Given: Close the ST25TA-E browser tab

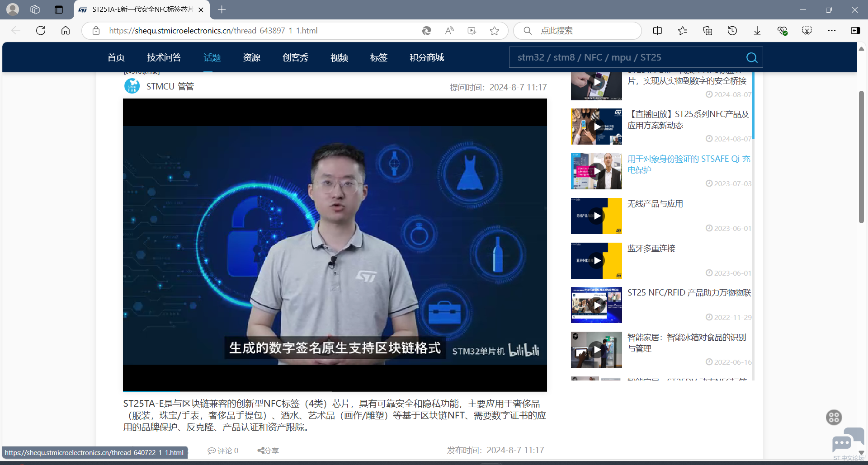Looking at the screenshot, I should point(201,9).
